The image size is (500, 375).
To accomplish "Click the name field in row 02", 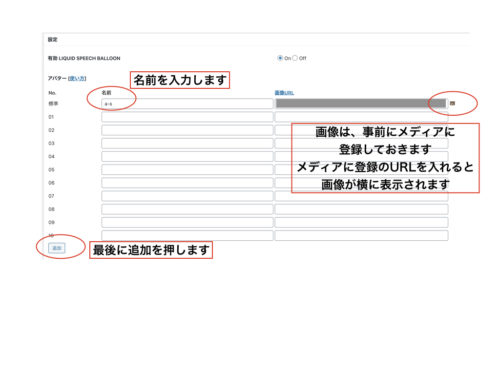I will click(187, 130).
